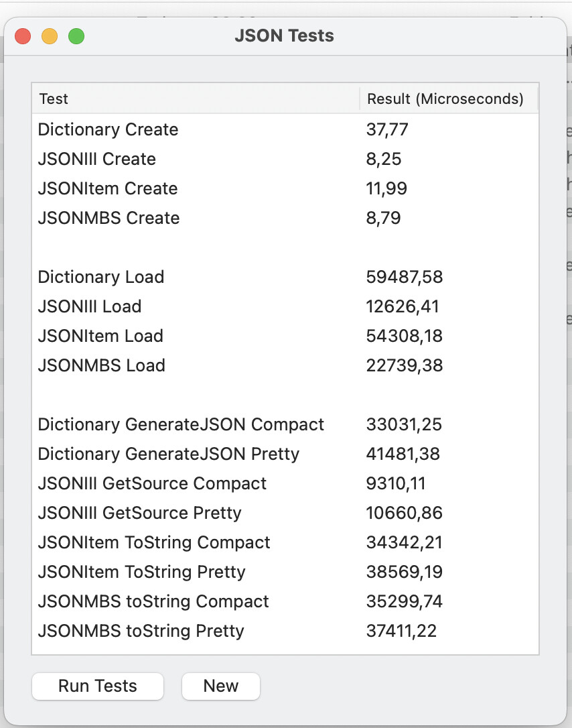The height and width of the screenshot is (728, 572).
Task: Select the JSONIII Load row
Action: (285, 306)
